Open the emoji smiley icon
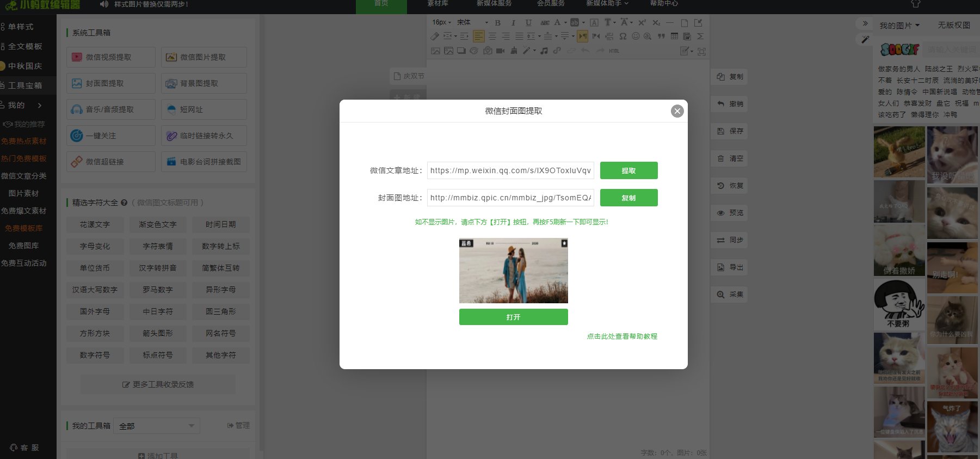The height and width of the screenshot is (459, 980). [x=636, y=36]
